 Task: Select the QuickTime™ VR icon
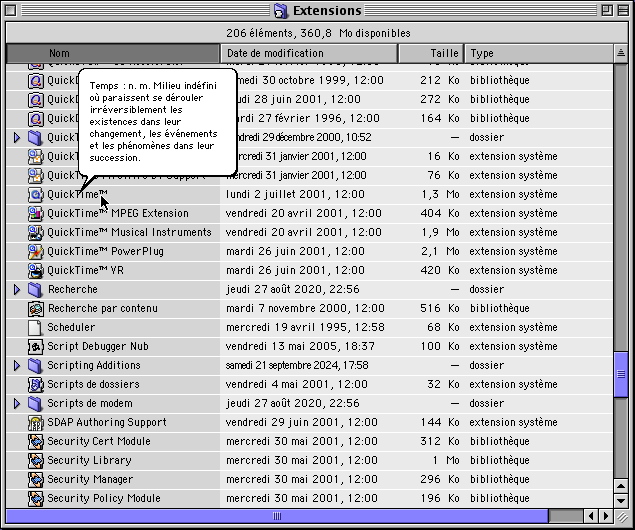coord(36,270)
